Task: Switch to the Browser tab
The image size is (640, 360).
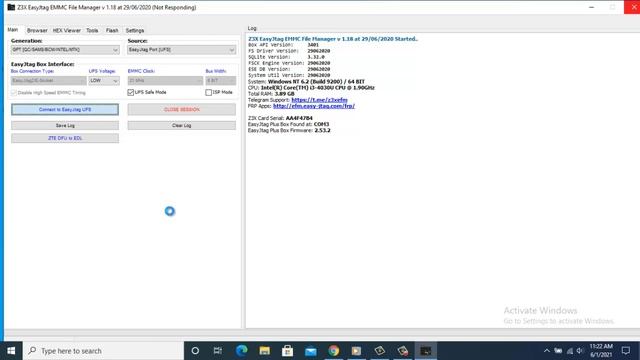Action: click(x=37, y=30)
